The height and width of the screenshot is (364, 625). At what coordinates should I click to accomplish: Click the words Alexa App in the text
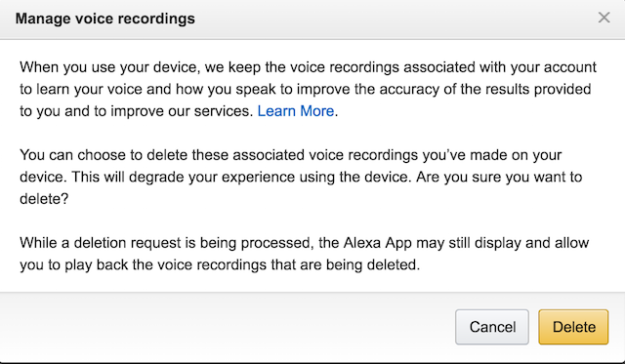point(378,243)
